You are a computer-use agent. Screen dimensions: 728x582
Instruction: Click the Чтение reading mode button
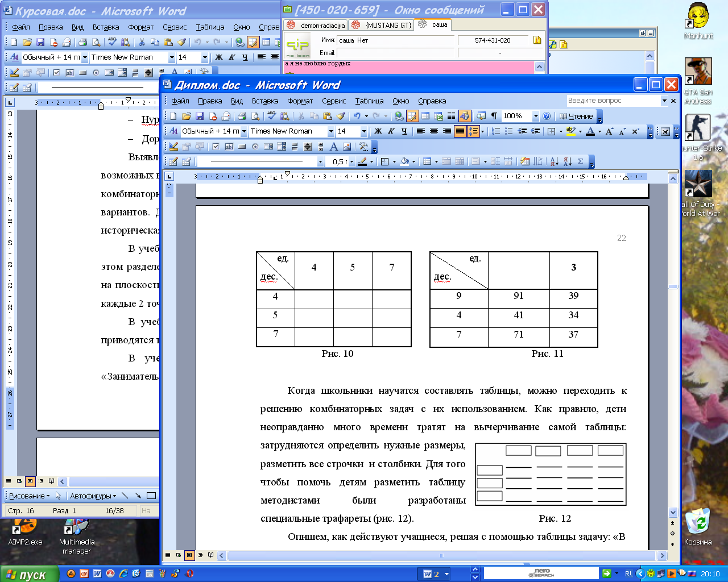click(x=576, y=116)
